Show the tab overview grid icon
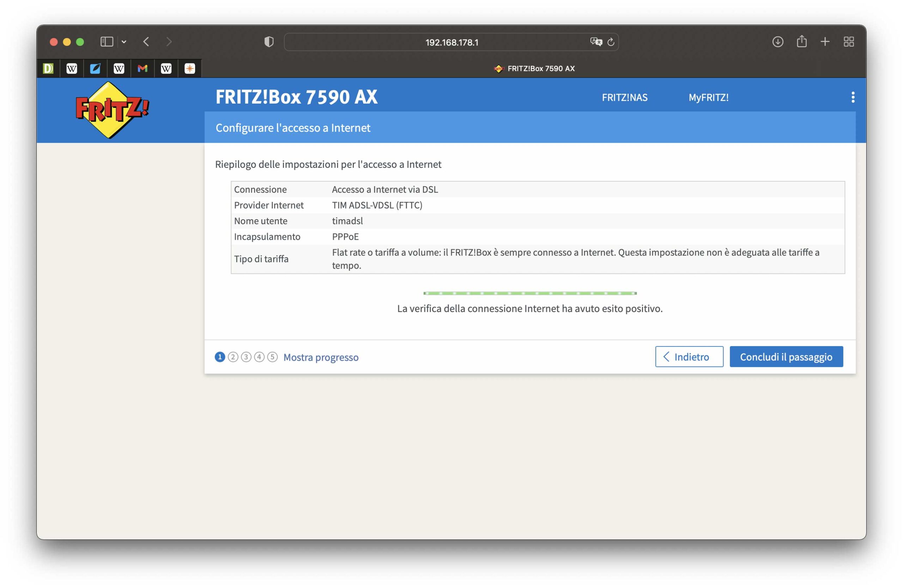This screenshot has height=588, width=903. pyautogui.click(x=848, y=42)
